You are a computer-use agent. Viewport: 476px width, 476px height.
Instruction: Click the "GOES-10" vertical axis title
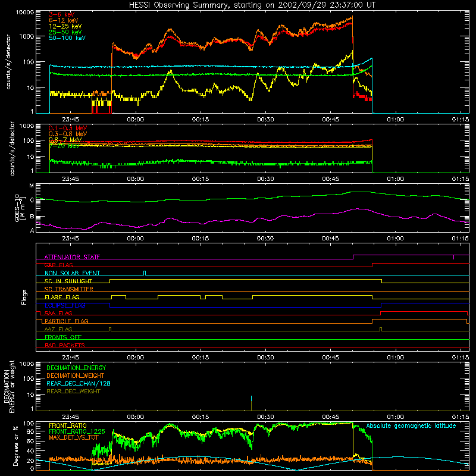pyautogui.click(x=17, y=208)
